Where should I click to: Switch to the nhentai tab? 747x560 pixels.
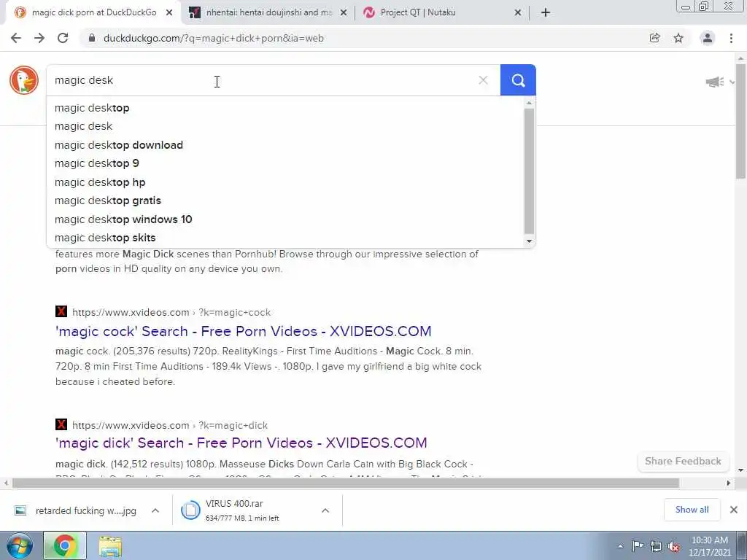[267, 13]
